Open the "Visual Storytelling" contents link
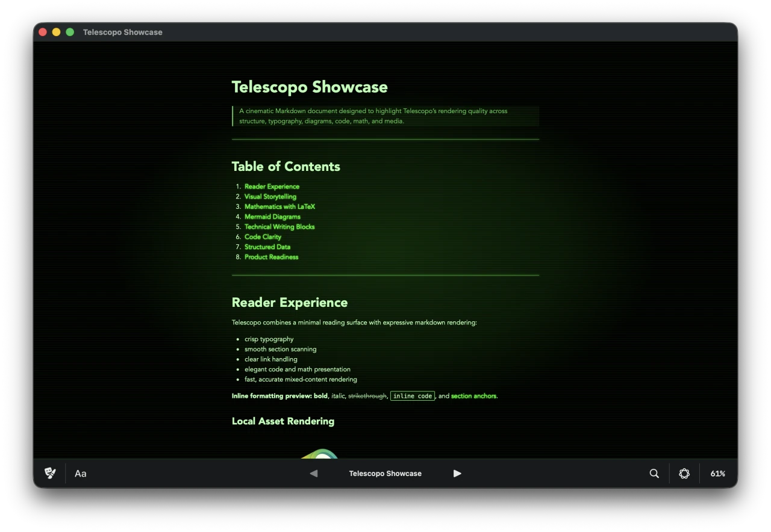The width and height of the screenshot is (771, 532). (270, 196)
